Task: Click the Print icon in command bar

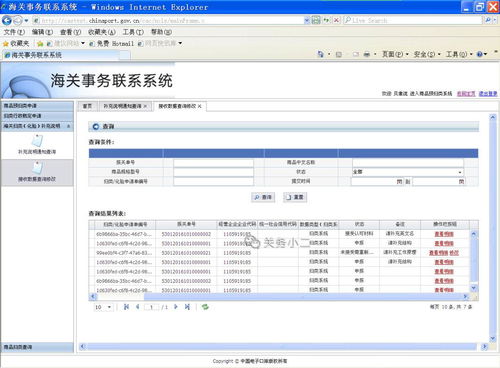Action: coord(366,54)
